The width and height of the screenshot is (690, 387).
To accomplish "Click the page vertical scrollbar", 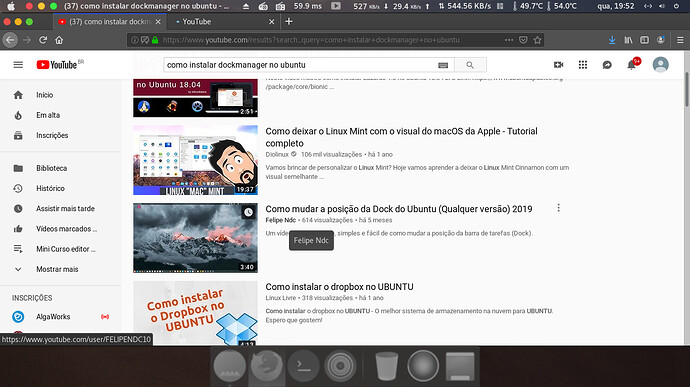I will (x=687, y=89).
